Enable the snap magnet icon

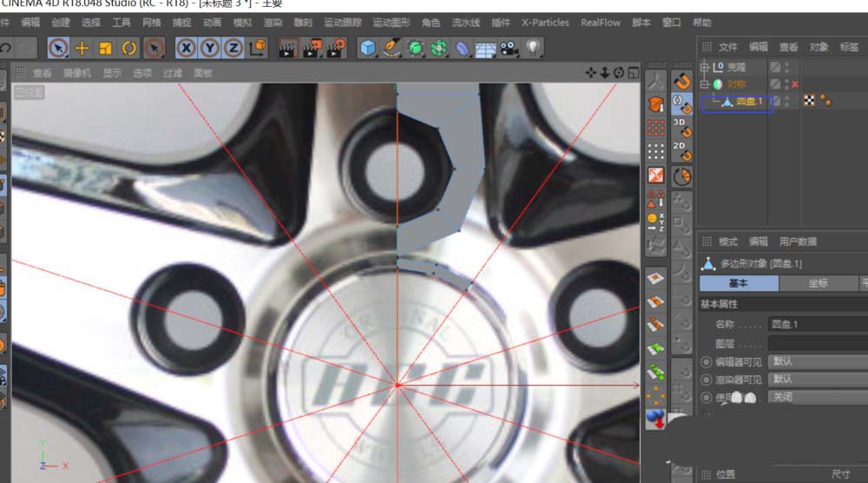(x=682, y=83)
